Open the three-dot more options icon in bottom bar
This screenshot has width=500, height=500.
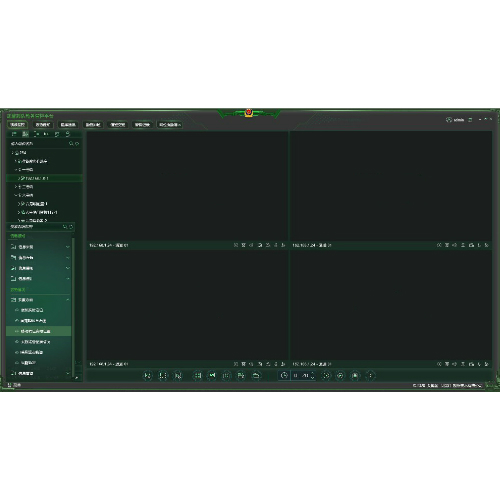click(x=371, y=375)
